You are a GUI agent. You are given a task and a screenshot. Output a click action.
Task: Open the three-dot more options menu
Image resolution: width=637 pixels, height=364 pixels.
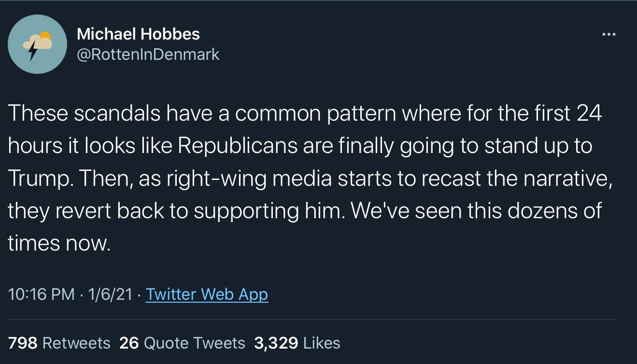[x=609, y=34]
